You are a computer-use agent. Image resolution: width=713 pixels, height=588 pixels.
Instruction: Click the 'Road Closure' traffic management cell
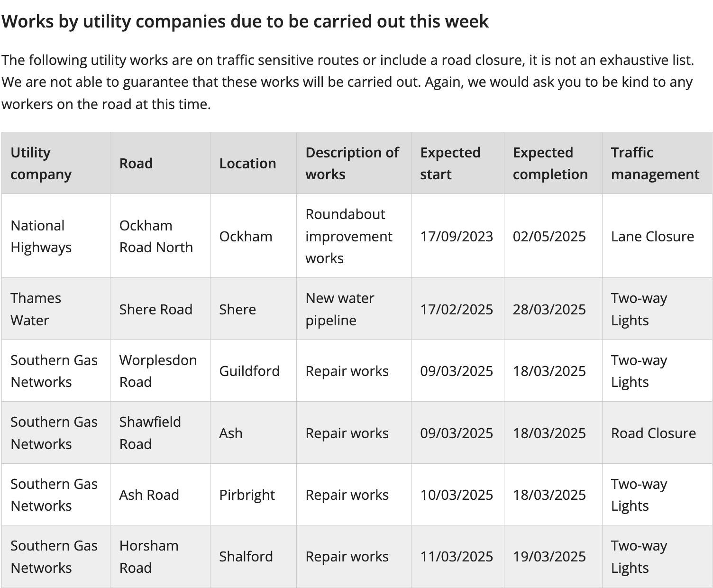[657, 433]
